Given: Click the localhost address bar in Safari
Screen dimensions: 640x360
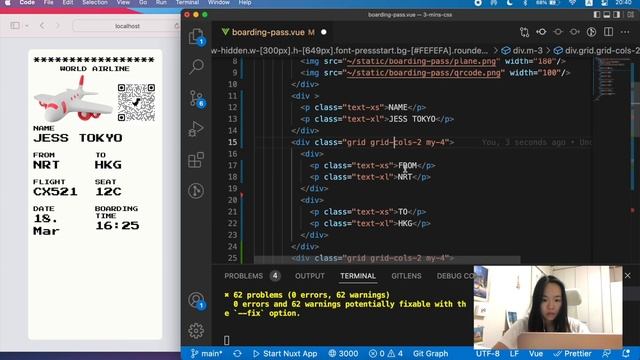Looking at the screenshot, I should pos(127,26).
